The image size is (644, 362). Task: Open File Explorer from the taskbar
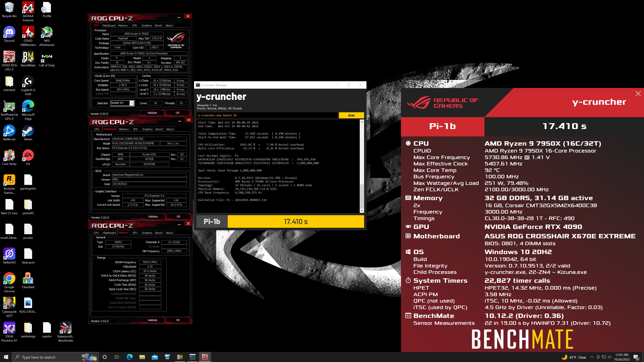[x=142, y=357]
